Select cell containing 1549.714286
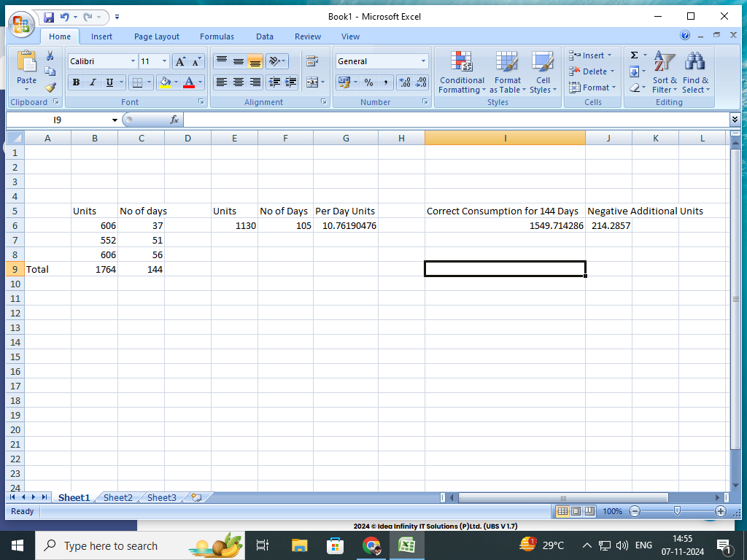This screenshot has height=560, width=747. click(505, 226)
